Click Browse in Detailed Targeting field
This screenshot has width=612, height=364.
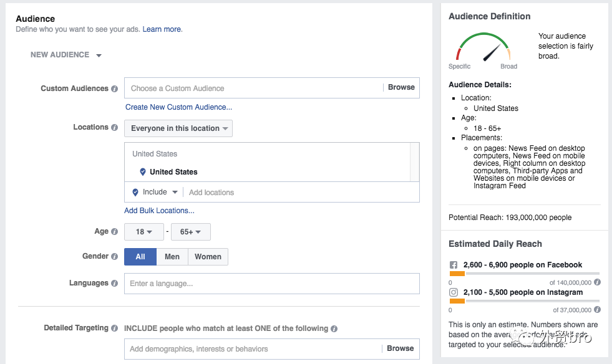[400, 348]
